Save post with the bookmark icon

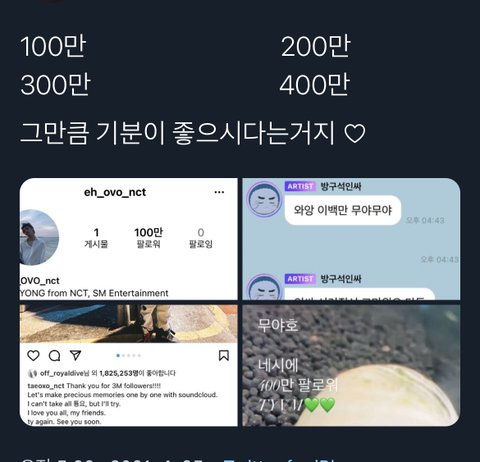[x=224, y=355]
